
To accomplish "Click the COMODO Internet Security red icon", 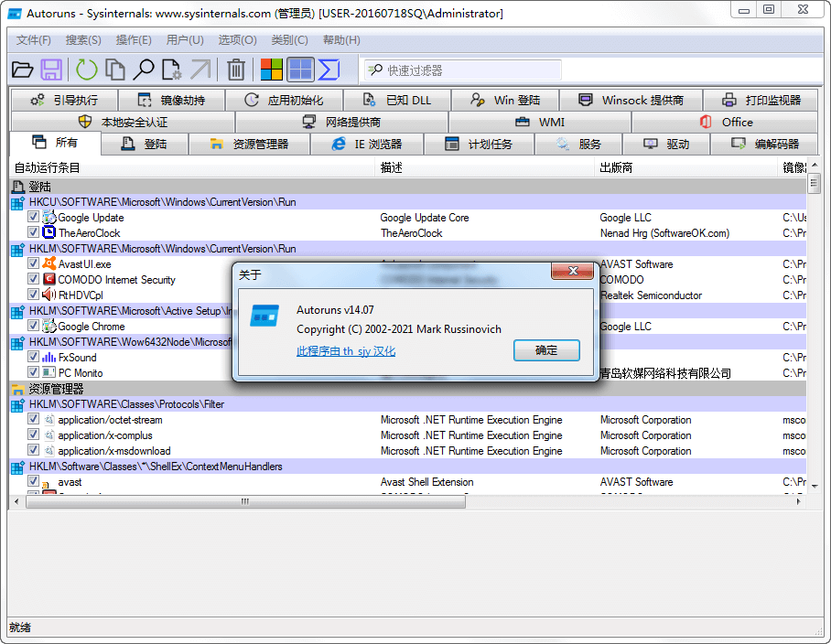I will point(49,279).
